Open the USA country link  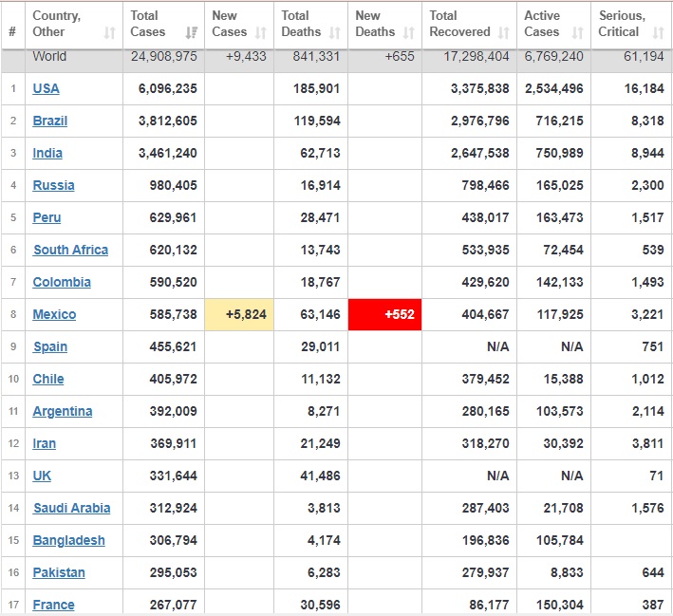[x=46, y=88]
